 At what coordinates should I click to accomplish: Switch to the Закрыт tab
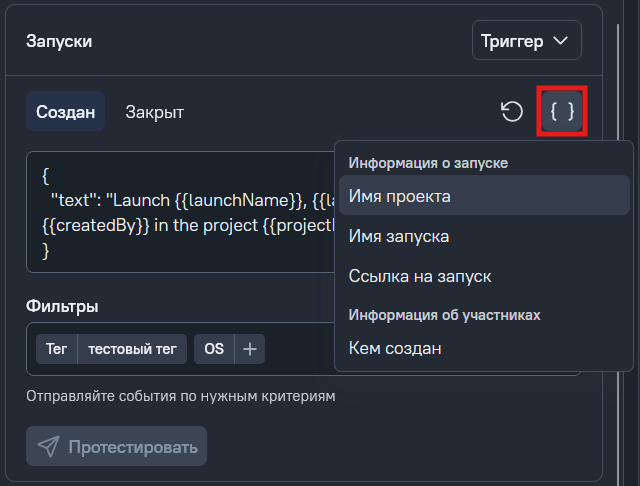[x=155, y=112]
